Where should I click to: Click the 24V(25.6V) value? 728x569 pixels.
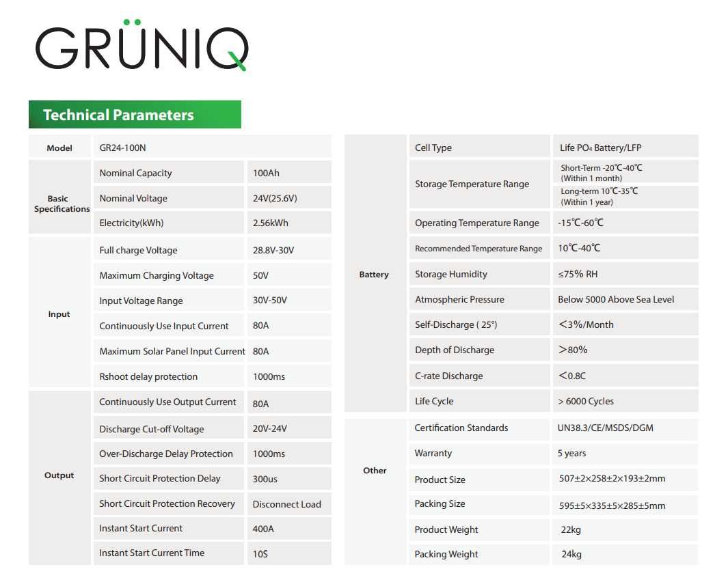275,198
